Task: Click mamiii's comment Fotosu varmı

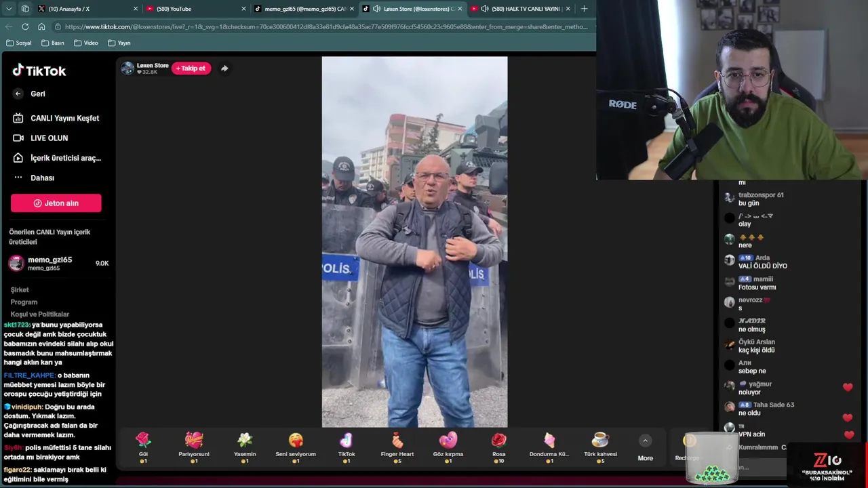Action: tap(757, 287)
